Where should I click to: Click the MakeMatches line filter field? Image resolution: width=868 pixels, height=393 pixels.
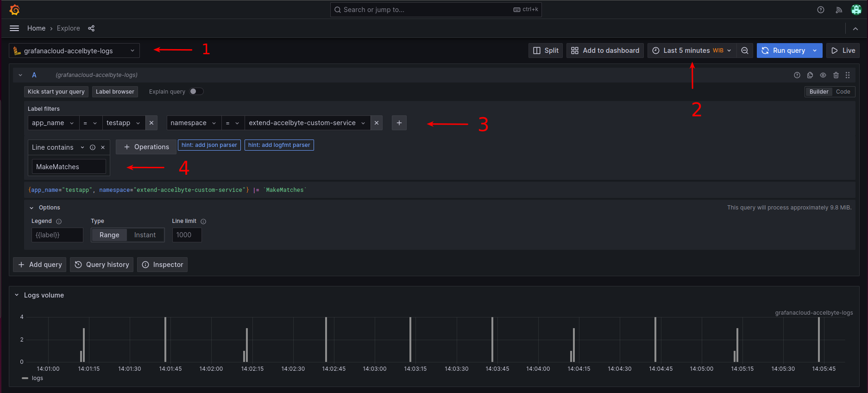[69, 167]
